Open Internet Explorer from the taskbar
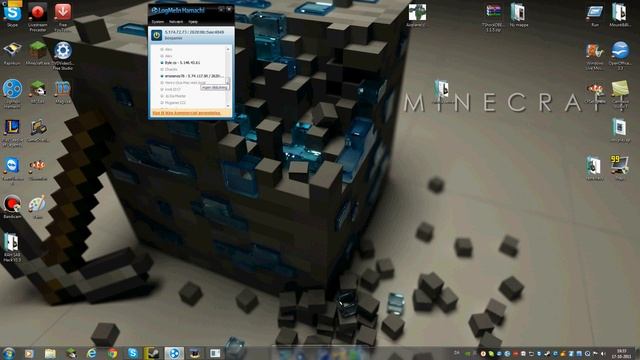 click(x=91, y=353)
